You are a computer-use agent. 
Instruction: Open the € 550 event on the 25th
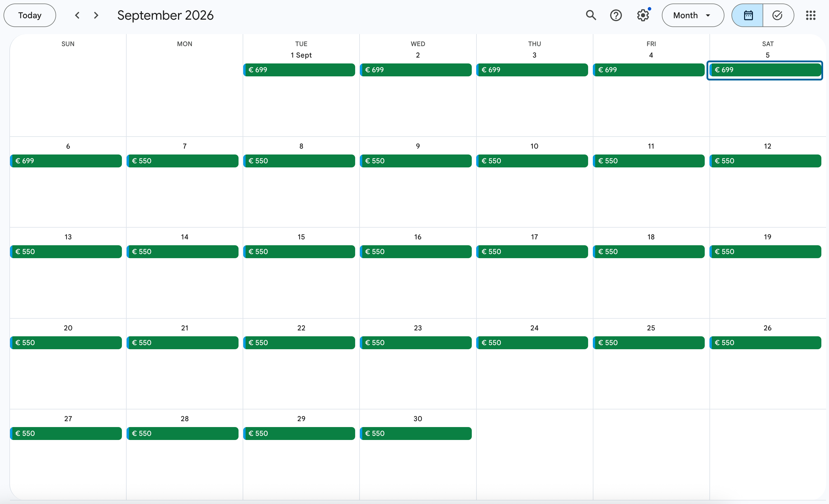pos(649,342)
